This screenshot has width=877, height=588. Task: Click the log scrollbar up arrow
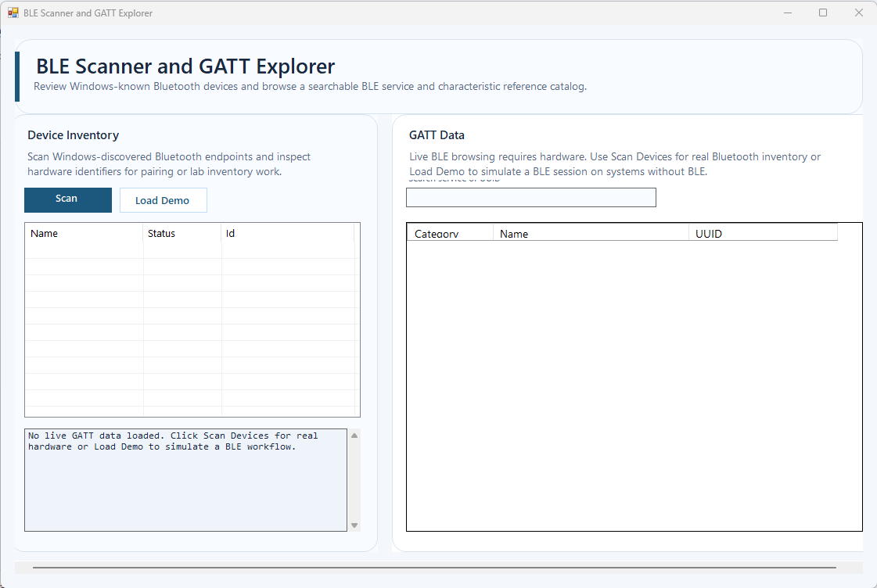click(x=354, y=435)
